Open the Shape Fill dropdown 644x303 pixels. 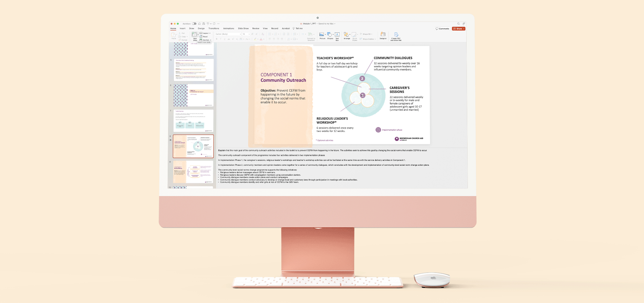366,34
